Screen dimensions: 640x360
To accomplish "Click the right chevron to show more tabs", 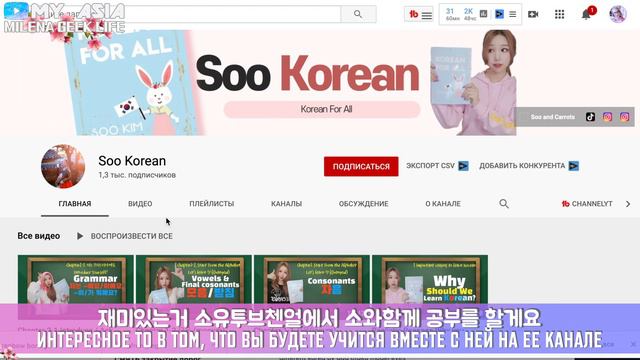I will coord(628,204).
